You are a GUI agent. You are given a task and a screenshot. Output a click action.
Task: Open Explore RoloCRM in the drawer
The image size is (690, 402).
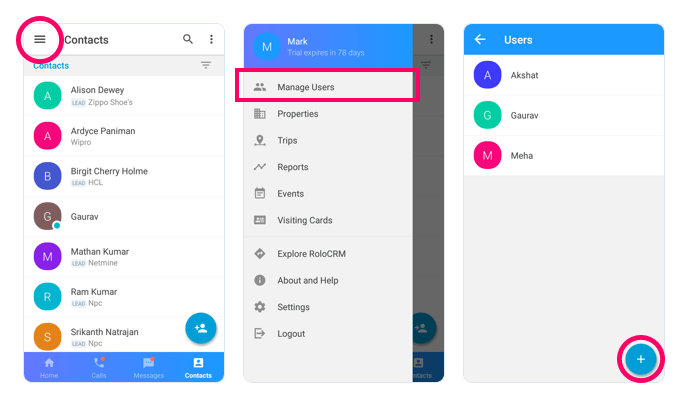tap(328, 254)
